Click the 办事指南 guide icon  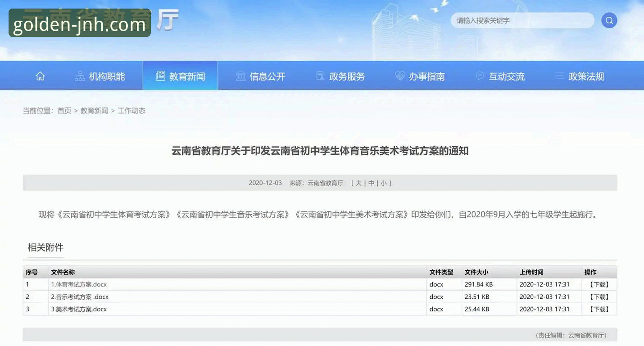[400, 76]
